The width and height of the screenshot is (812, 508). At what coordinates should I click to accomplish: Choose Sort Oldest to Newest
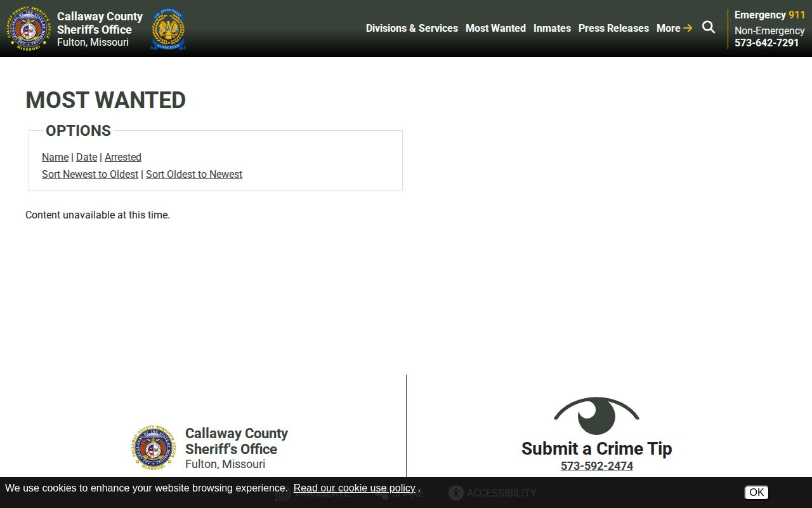tap(194, 174)
